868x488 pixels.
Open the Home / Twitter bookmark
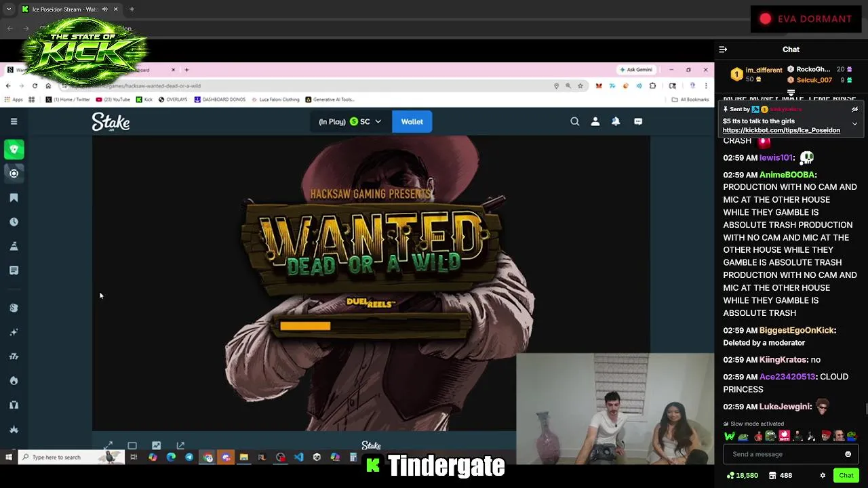(x=68, y=100)
